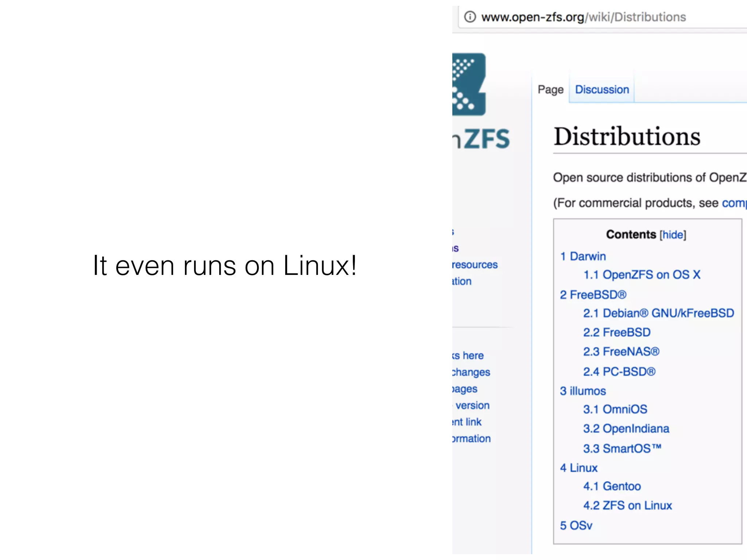747x560 pixels.
Task: Jump to 4 Linux section
Action: (579, 468)
